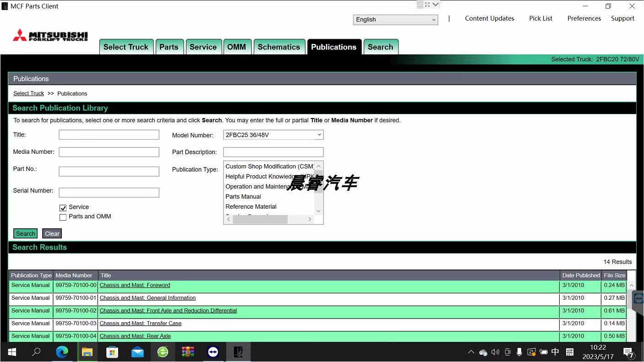Click the Select Truck breadcrumb link
The image size is (644, 362).
pyautogui.click(x=29, y=93)
